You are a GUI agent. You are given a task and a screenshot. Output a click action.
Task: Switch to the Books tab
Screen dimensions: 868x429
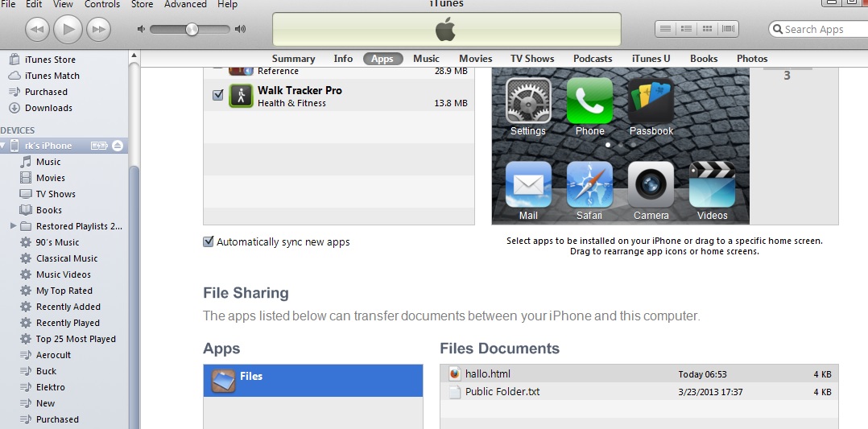[704, 59]
